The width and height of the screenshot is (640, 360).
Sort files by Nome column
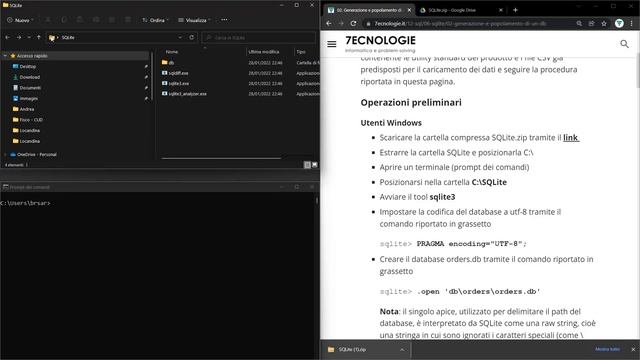point(172,52)
